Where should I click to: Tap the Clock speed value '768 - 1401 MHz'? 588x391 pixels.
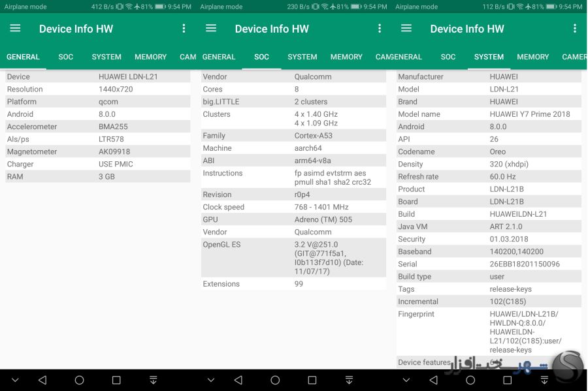pyautogui.click(x=321, y=207)
